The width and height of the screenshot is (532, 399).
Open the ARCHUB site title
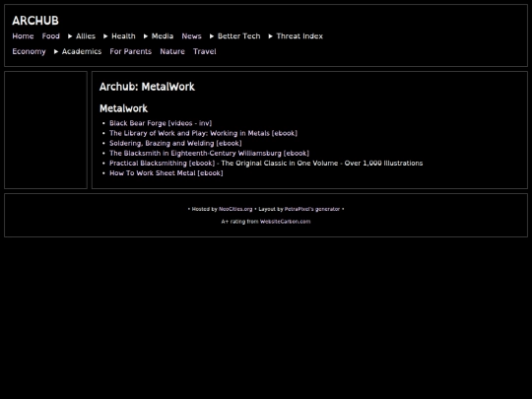pyautogui.click(x=35, y=21)
